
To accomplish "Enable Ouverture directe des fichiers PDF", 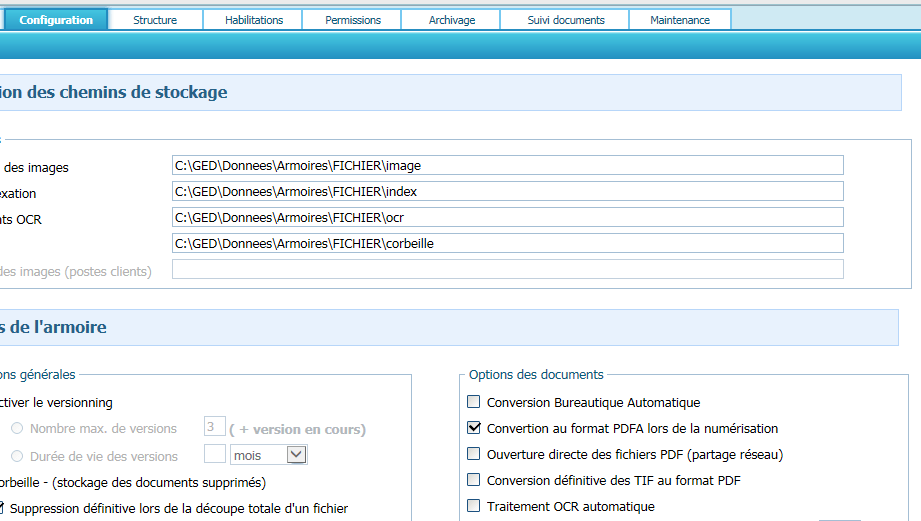I will (x=474, y=454).
